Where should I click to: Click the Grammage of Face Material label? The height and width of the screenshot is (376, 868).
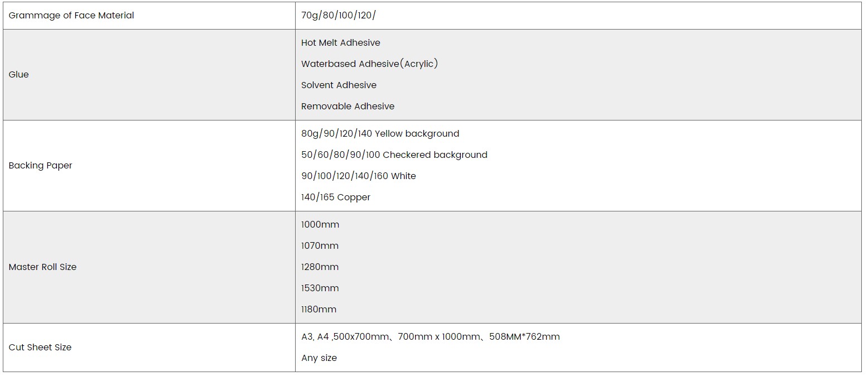coord(71,16)
